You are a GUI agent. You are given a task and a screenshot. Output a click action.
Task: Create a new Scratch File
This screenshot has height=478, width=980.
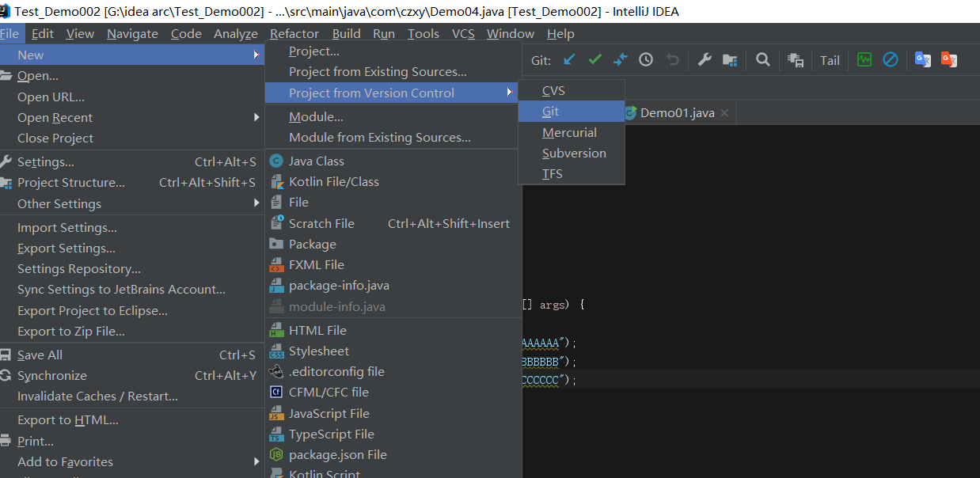392,223
